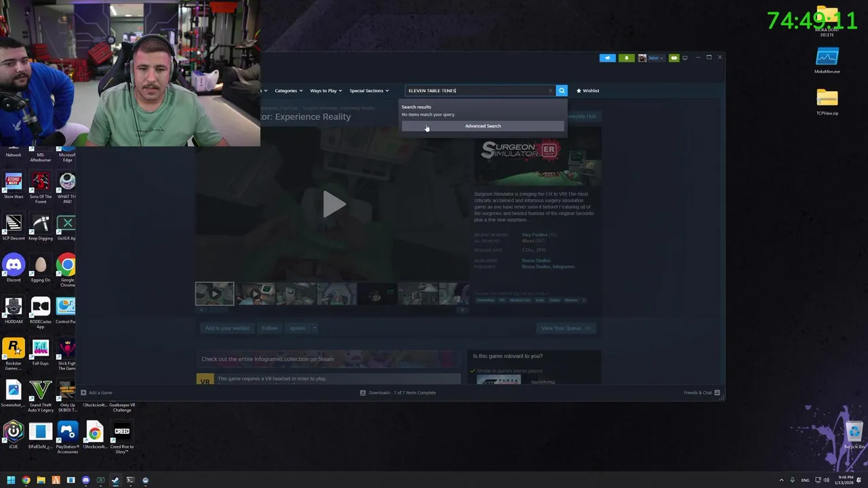Open the Steam Downloads status
The image size is (868, 488).
[x=398, y=392]
